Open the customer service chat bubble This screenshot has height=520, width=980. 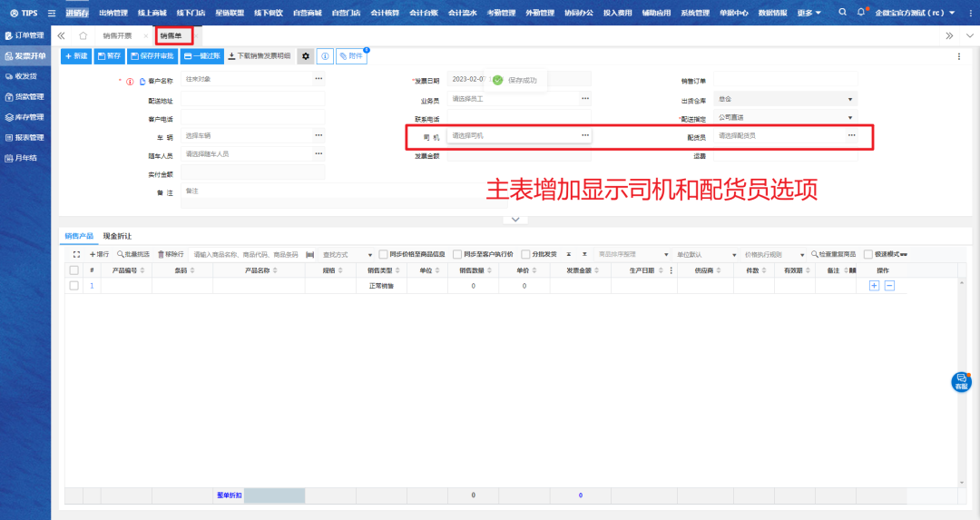click(960, 381)
